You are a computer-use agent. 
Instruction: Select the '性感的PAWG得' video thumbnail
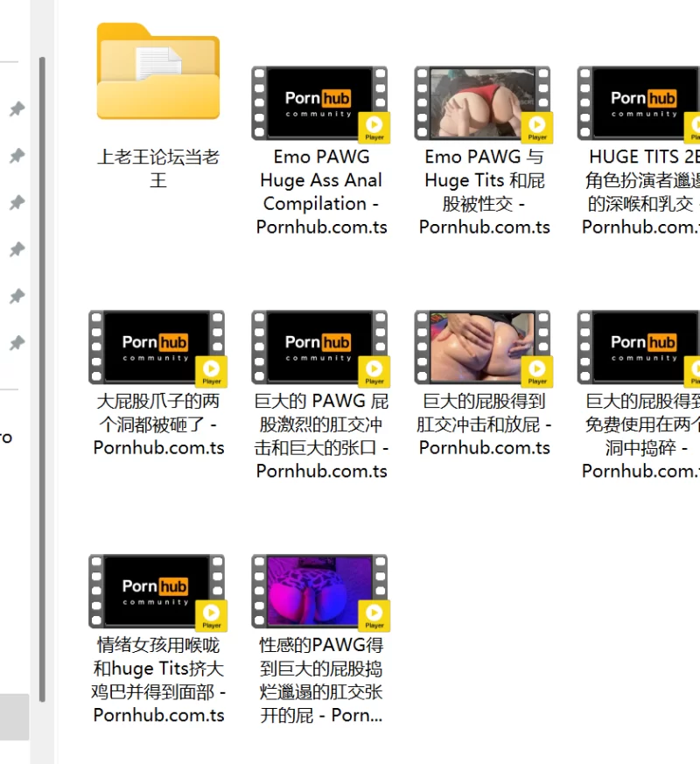tap(320, 592)
